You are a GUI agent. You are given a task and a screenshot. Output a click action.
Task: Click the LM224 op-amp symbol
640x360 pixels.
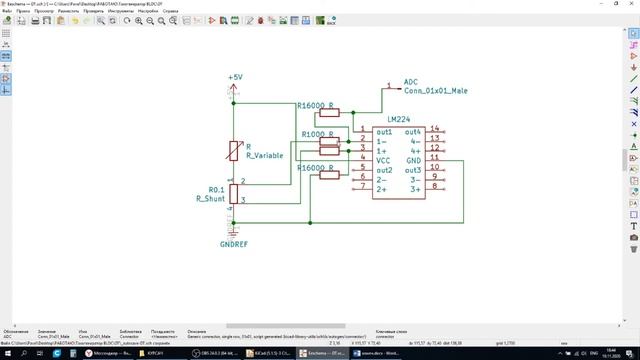[x=399, y=162]
